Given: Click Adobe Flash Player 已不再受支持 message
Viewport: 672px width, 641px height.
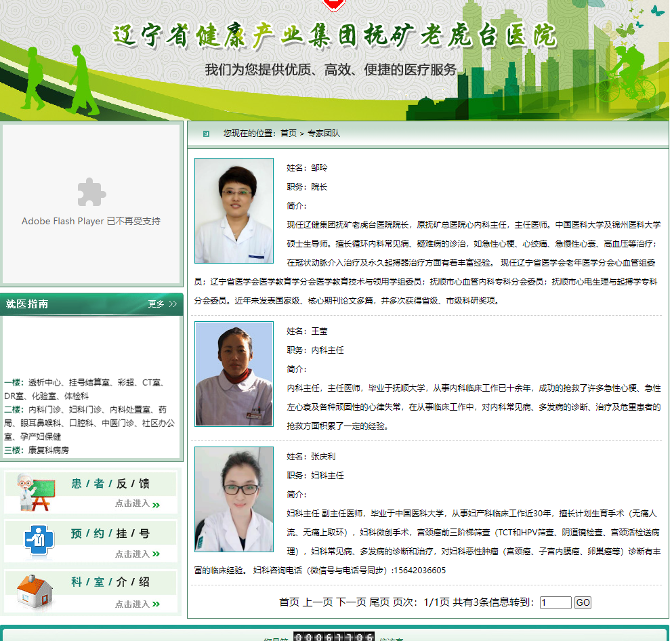Looking at the screenshot, I should tap(91, 222).
